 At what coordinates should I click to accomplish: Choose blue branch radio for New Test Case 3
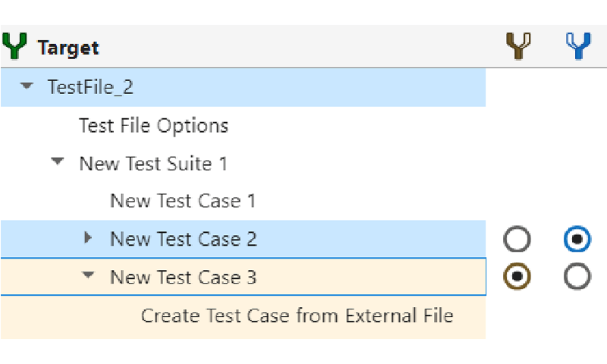click(x=577, y=278)
